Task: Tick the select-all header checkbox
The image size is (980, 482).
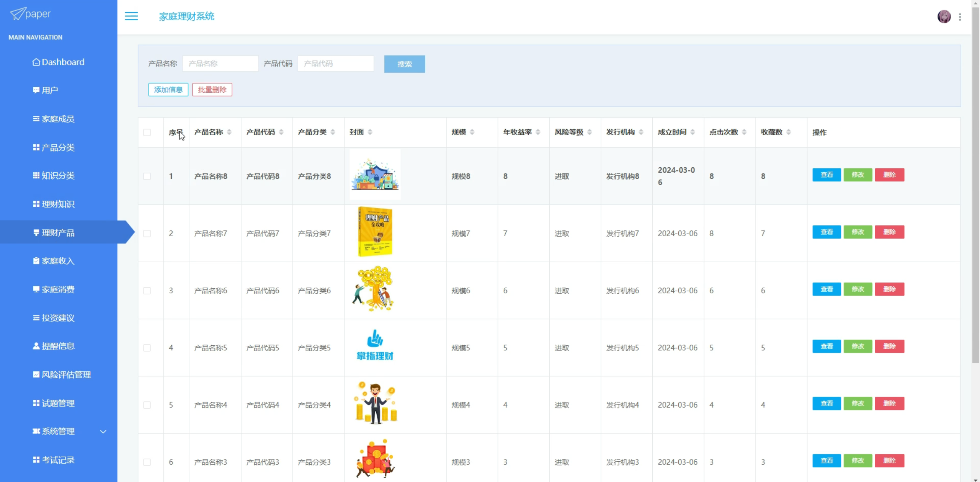Action: click(147, 132)
